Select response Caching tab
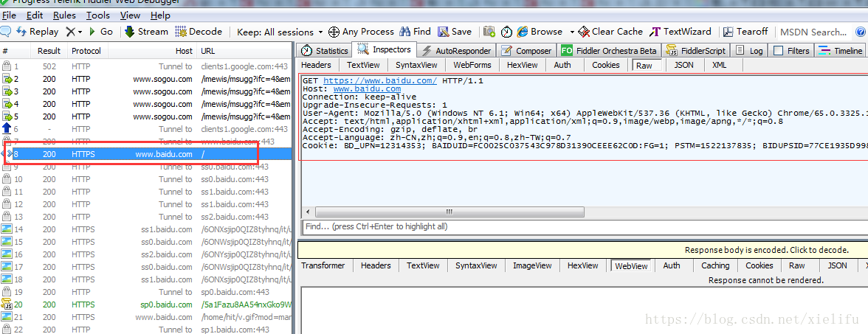 click(715, 265)
